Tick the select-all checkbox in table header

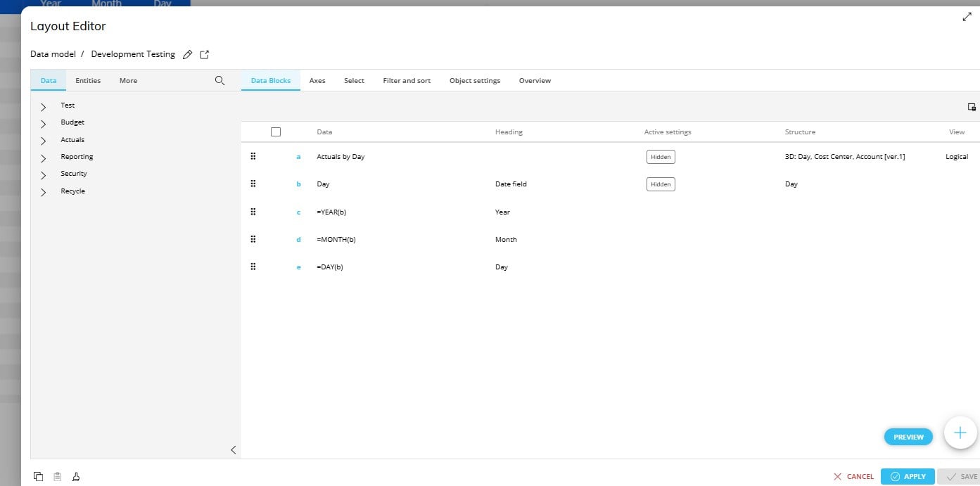click(x=276, y=132)
